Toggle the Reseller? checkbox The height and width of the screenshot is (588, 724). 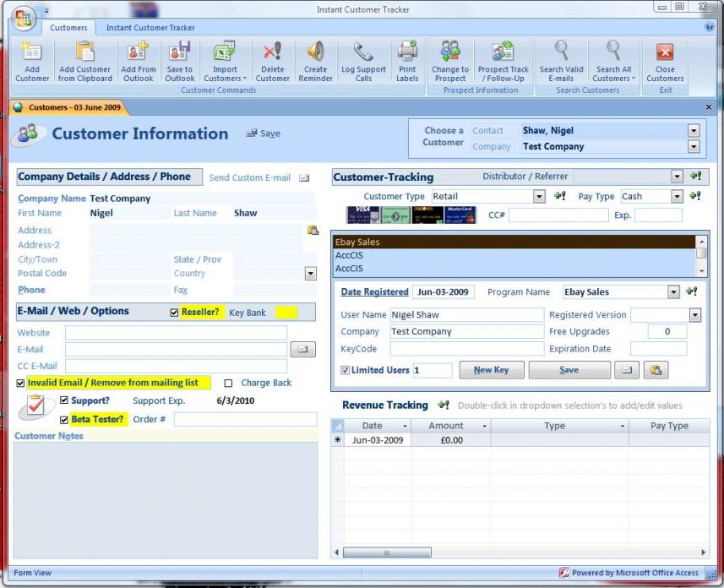point(174,313)
